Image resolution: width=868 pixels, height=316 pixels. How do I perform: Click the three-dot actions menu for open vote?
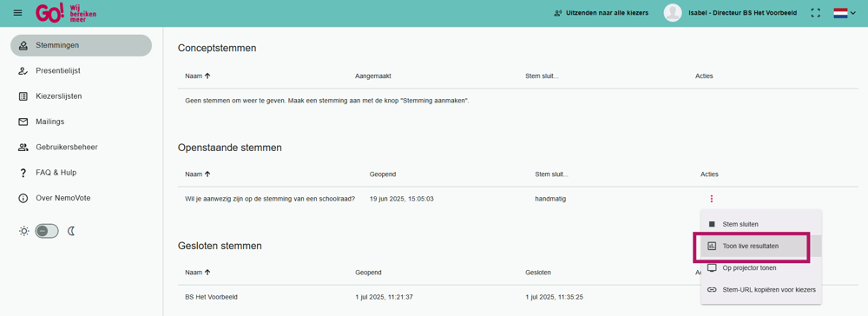pyautogui.click(x=712, y=199)
